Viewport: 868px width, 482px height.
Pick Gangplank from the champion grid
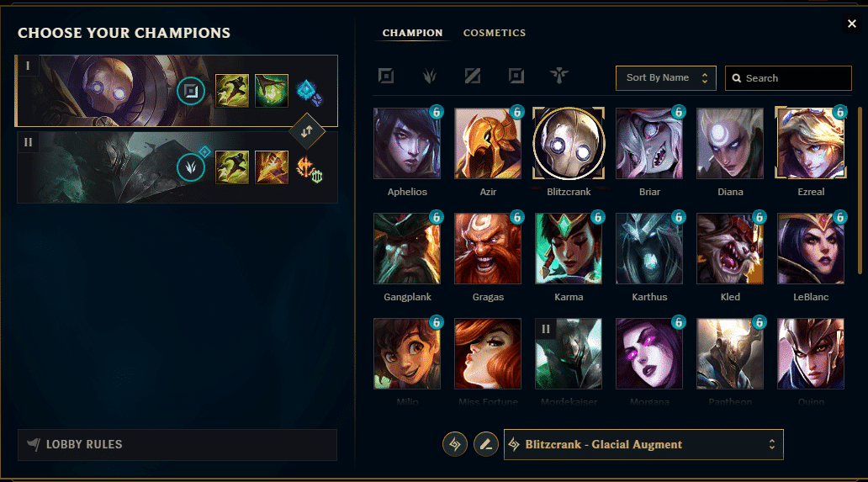407,249
